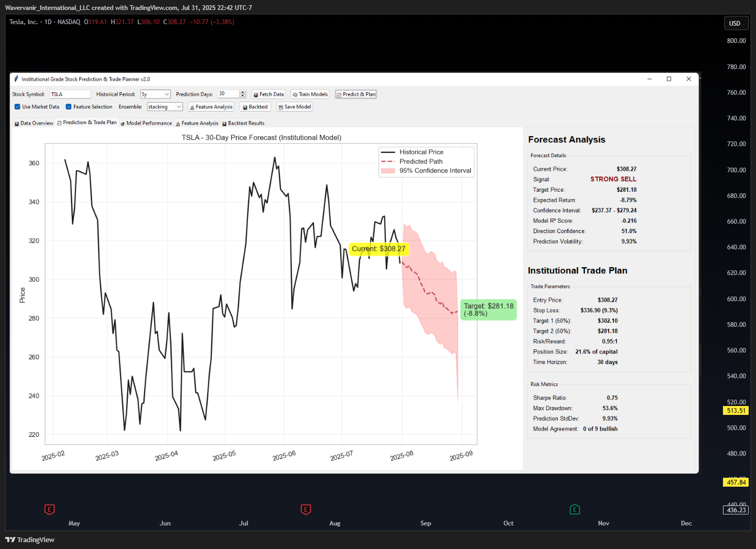
Task: Decrease Prediction Days with the down arrow
Action: [243, 96]
